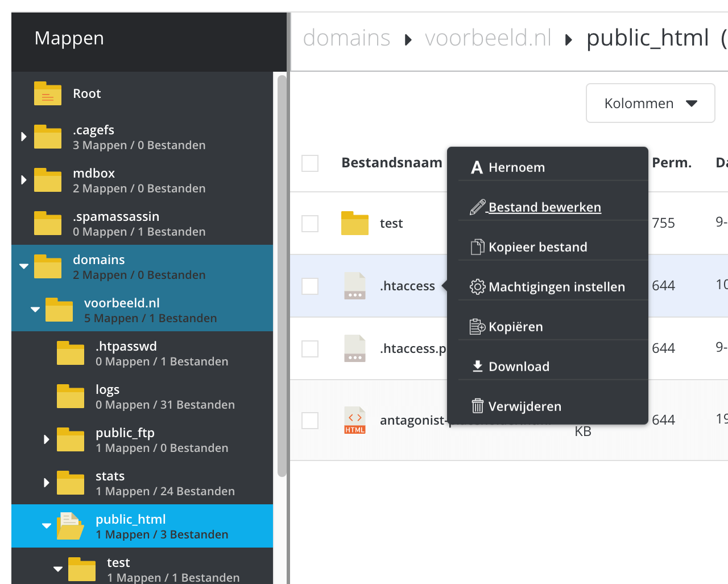728x584 pixels.
Task: Click the antagonist HTML file icon
Action: pos(355,420)
